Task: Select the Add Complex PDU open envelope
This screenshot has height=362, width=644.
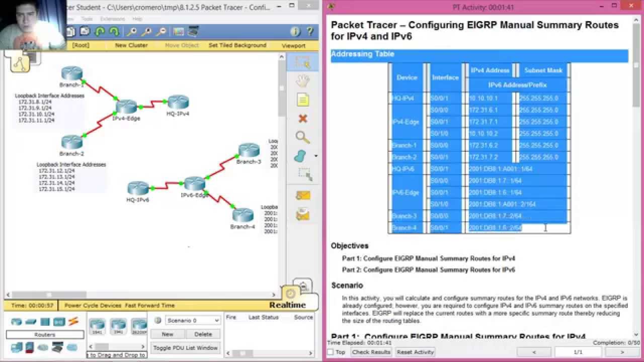Action: tap(303, 215)
